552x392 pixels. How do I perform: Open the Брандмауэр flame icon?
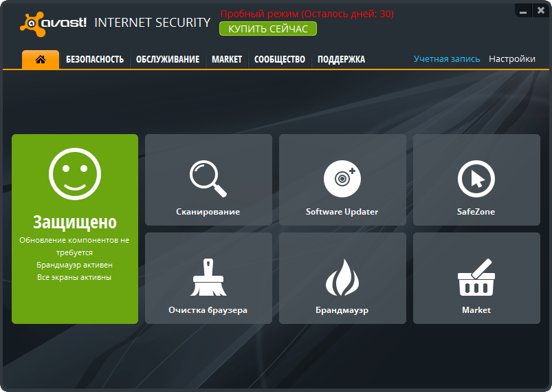tap(342, 277)
